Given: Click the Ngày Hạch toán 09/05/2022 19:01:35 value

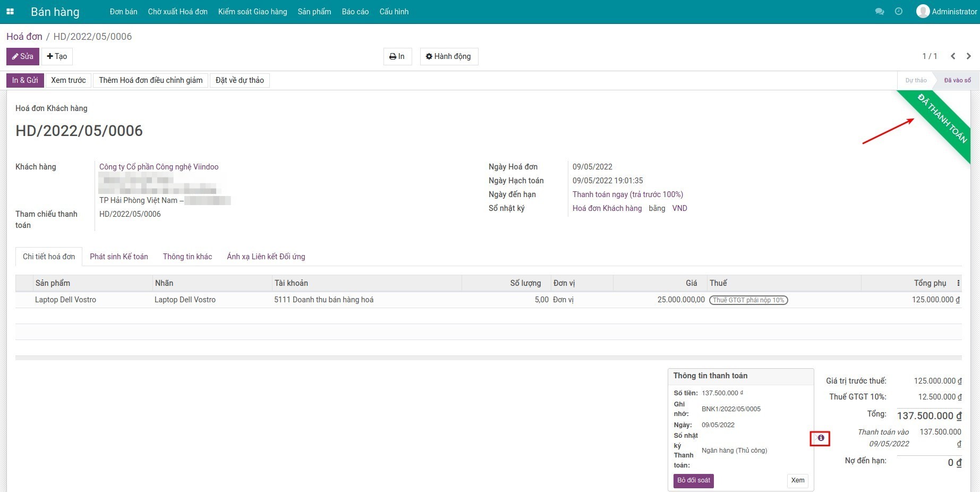Looking at the screenshot, I should click(608, 181).
